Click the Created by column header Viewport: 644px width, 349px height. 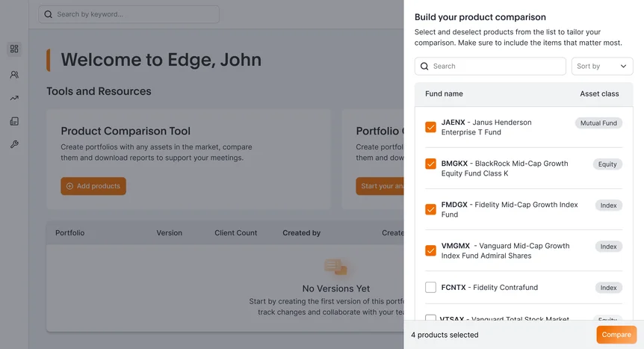click(x=302, y=232)
